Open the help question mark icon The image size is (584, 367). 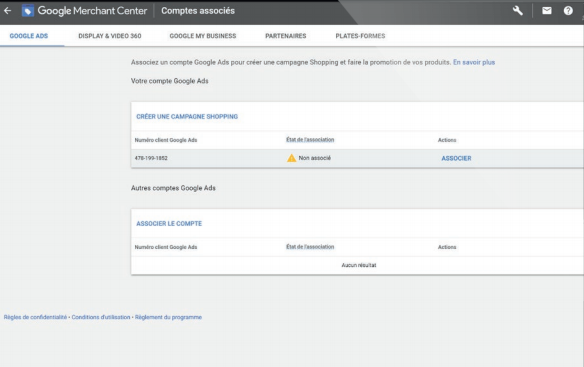point(568,11)
